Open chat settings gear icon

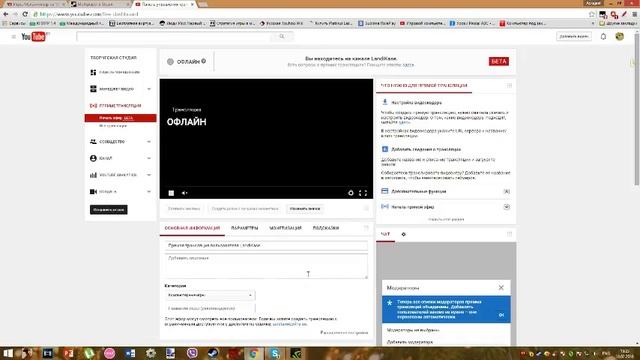pyautogui.click(x=404, y=234)
